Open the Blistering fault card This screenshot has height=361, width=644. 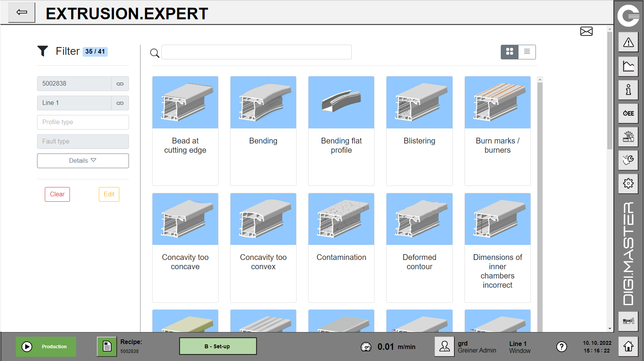419,131
